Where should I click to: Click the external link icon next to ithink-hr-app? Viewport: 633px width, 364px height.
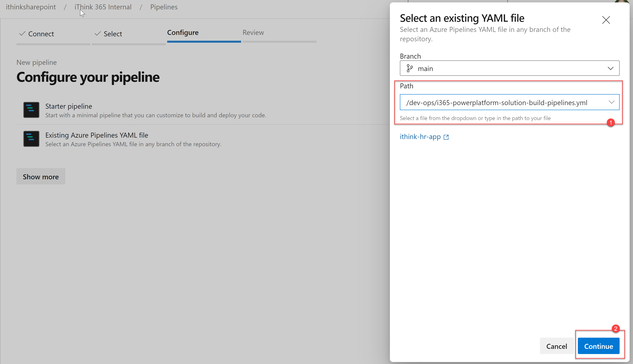pyautogui.click(x=446, y=137)
